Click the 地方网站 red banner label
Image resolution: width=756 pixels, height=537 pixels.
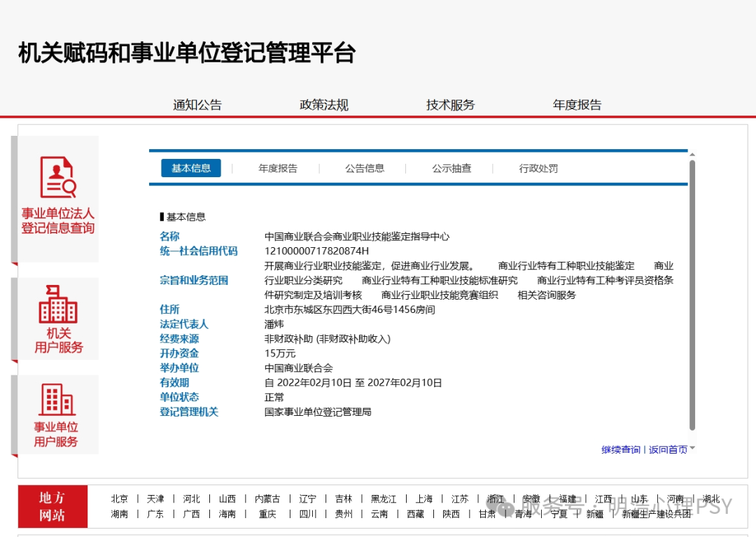pyautogui.click(x=52, y=507)
